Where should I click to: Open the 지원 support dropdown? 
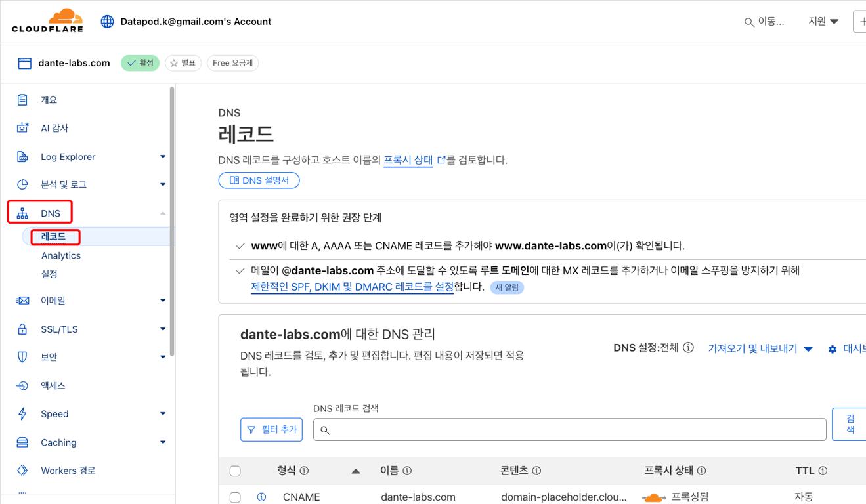pyautogui.click(x=823, y=22)
